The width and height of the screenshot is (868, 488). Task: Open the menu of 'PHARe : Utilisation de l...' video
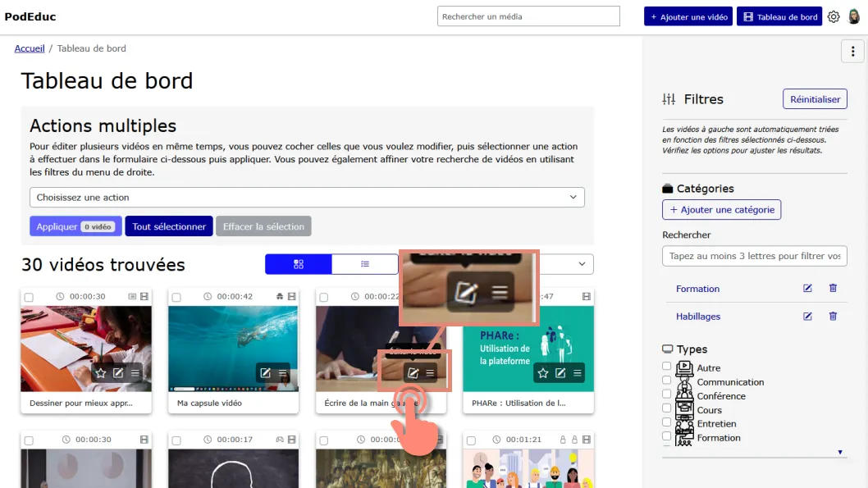click(x=578, y=373)
